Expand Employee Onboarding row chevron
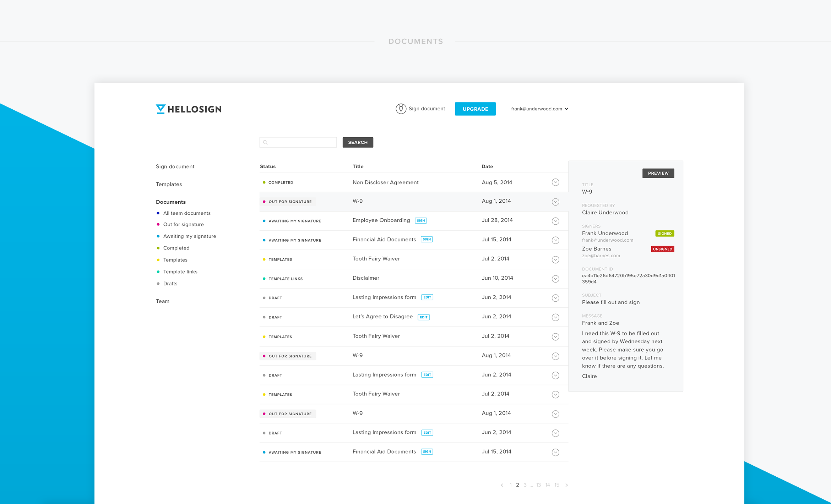 (556, 221)
